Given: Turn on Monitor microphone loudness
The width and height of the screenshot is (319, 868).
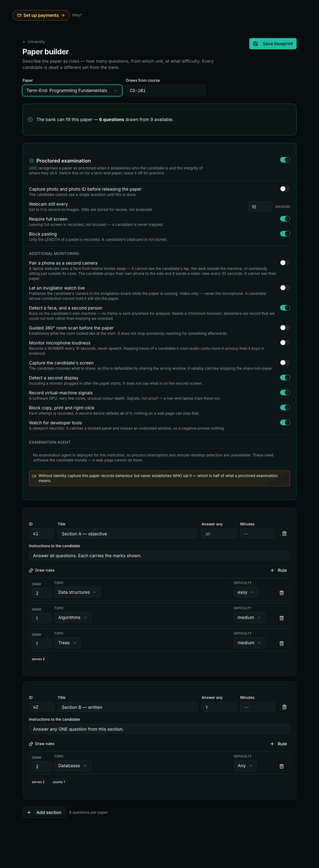Looking at the screenshot, I should (x=285, y=342).
